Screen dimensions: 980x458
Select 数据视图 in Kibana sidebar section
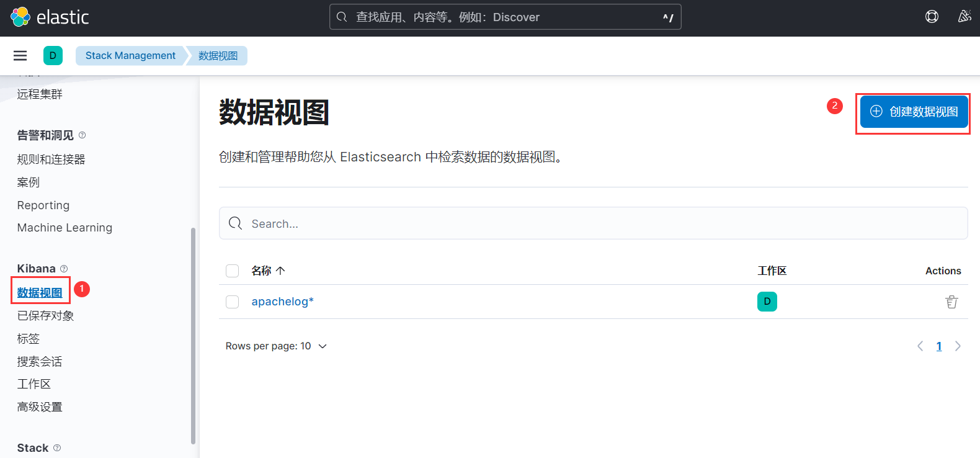(x=40, y=293)
